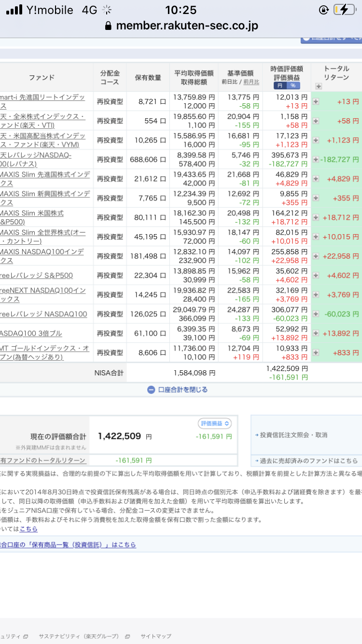This screenshot has width=362, height=644.
Task: Expand the Smart-i 先進国リートインデックス row plus icon
Action: coord(316,101)
